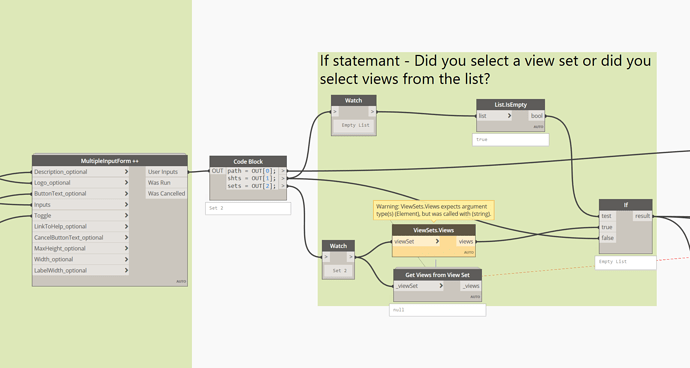
Task: Click the Code Block output port for sets
Action: tap(283, 186)
